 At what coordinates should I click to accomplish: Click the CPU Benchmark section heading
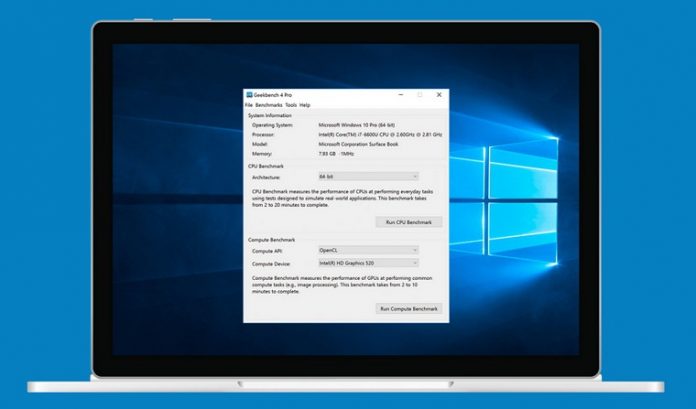tap(265, 166)
